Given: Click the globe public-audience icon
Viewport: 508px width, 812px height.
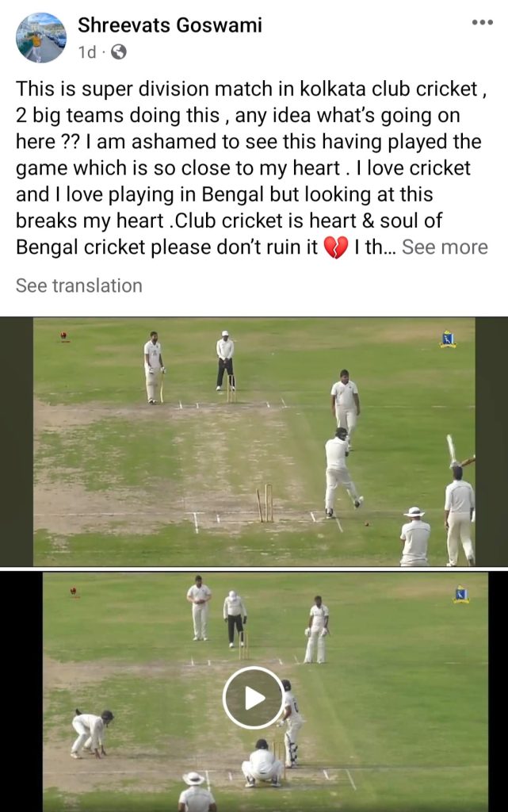Looking at the screenshot, I should (x=119, y=52).
